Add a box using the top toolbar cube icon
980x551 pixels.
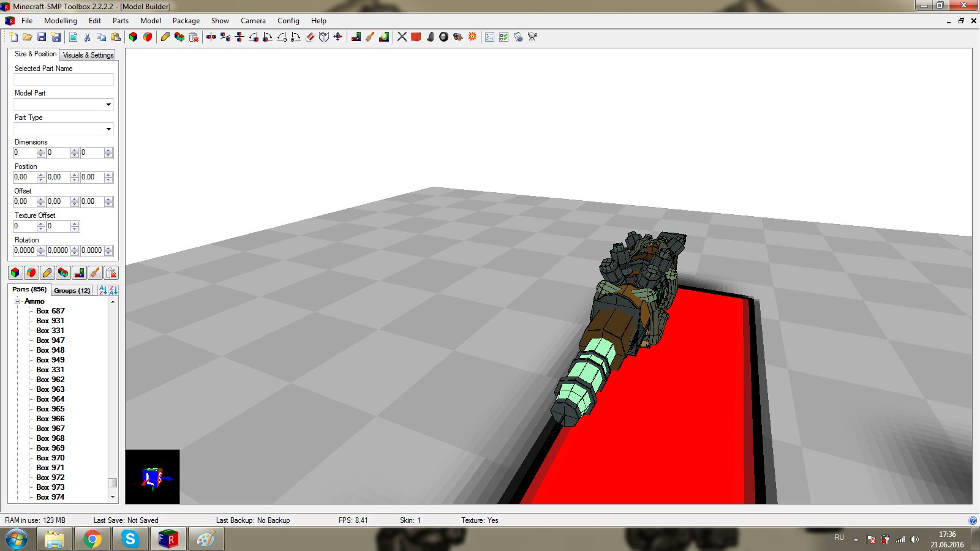click(133, 37)
